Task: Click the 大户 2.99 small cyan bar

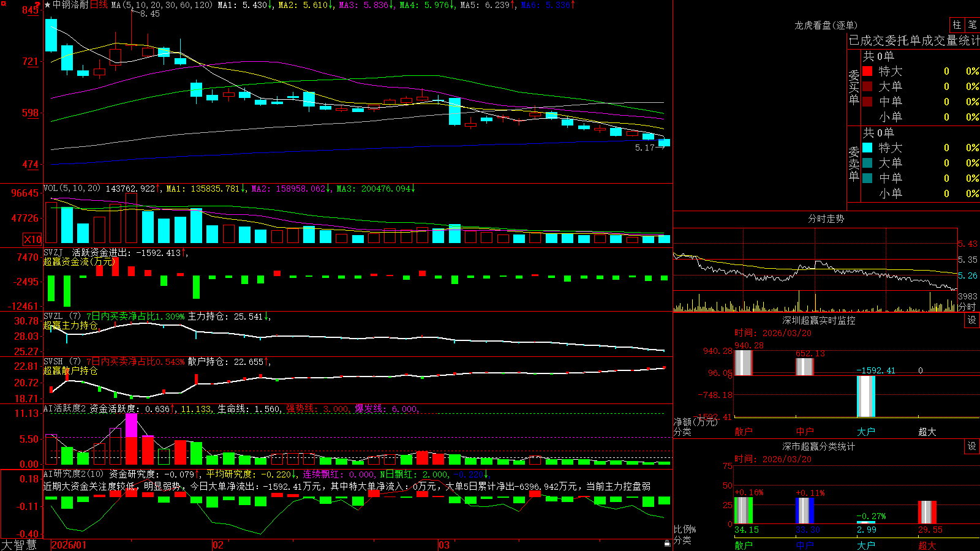Action: click(865, 522)
